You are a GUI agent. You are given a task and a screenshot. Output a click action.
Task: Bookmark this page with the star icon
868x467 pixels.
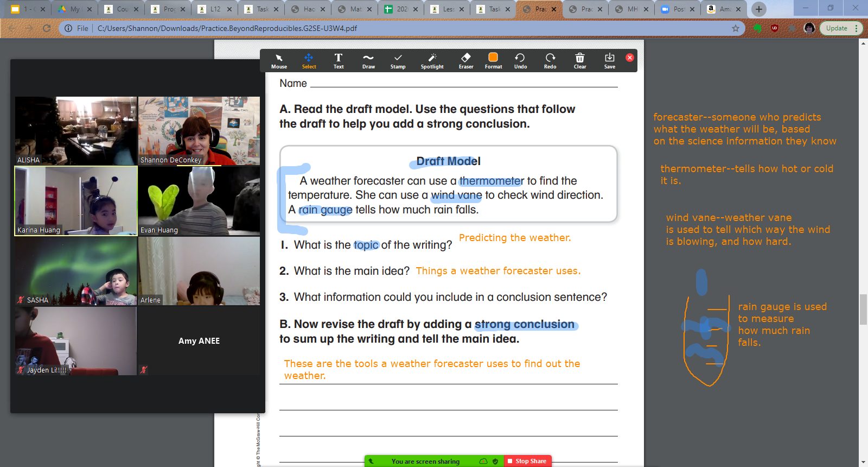736,28
